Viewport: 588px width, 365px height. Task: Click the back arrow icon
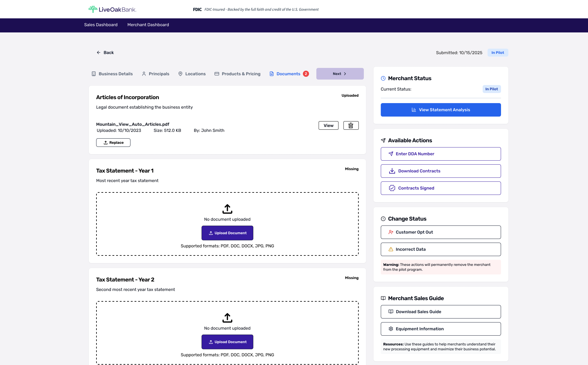(99, 53)
